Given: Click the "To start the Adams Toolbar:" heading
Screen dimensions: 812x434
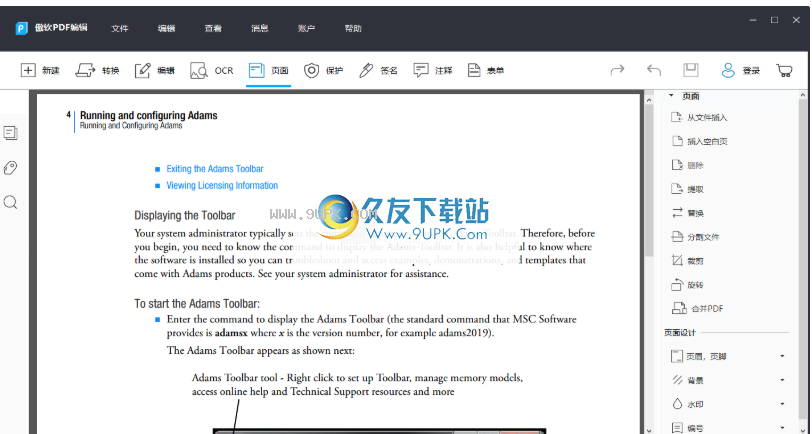Looking at the screenshot, I should [x=197, y=303].
